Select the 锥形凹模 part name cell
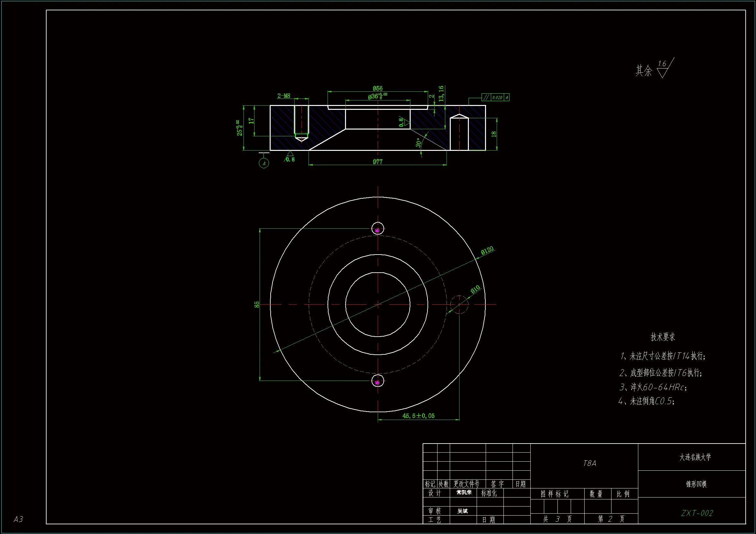The width and height of the screenshot is (756, 534). click(x=696, y=484)
